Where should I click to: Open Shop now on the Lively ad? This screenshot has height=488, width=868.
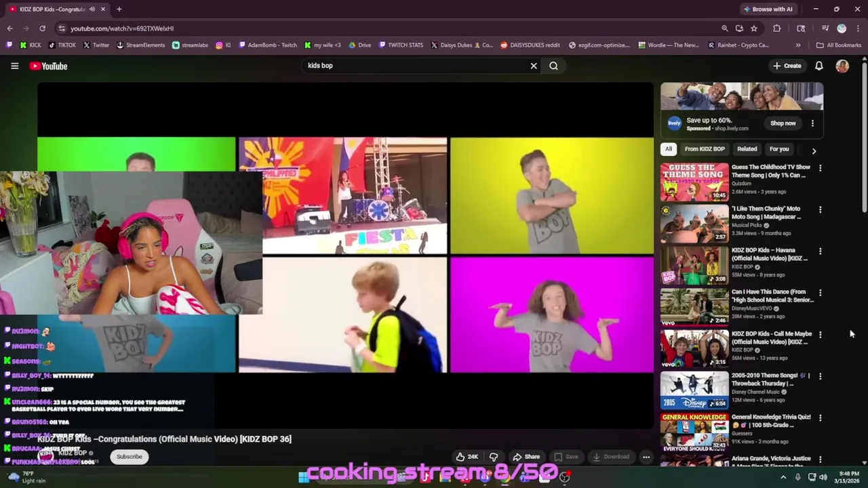[x=783, y=123]
